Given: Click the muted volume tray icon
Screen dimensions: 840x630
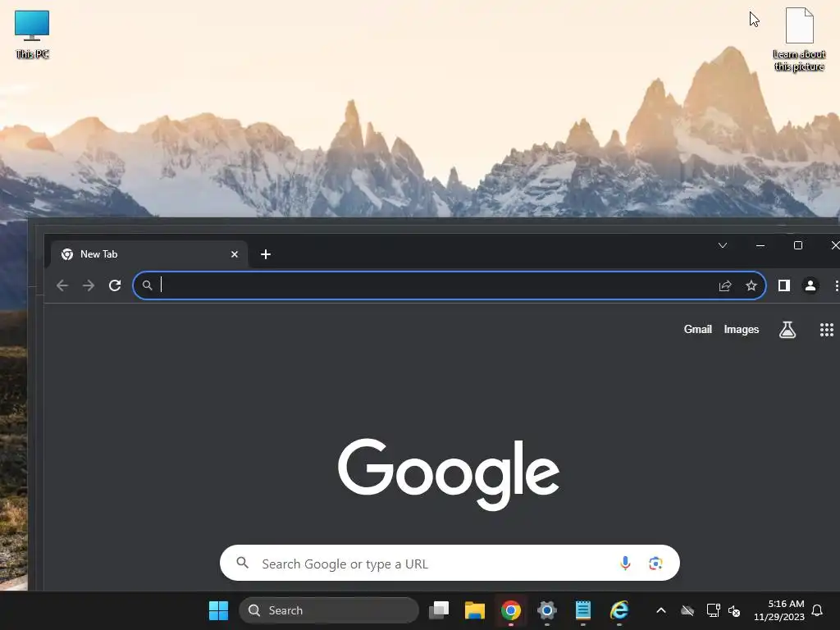Looking at the screenshot, I should [734, 610].
